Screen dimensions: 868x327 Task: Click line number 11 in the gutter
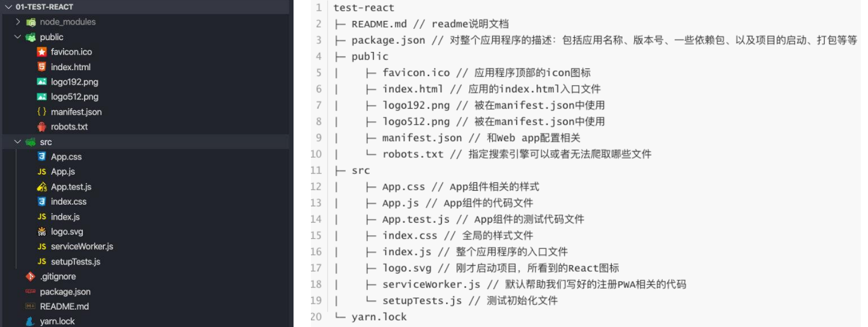(316, 170)
